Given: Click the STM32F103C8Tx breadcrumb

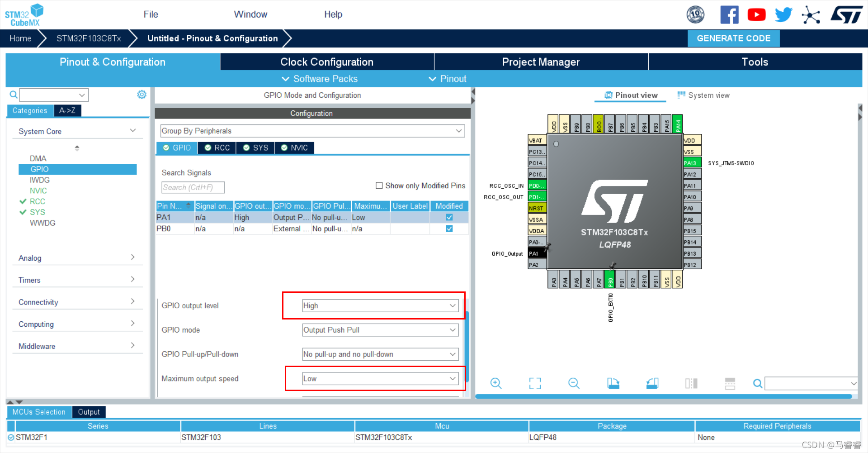Looking at the screenshot, I should click(x=89, y=38).
